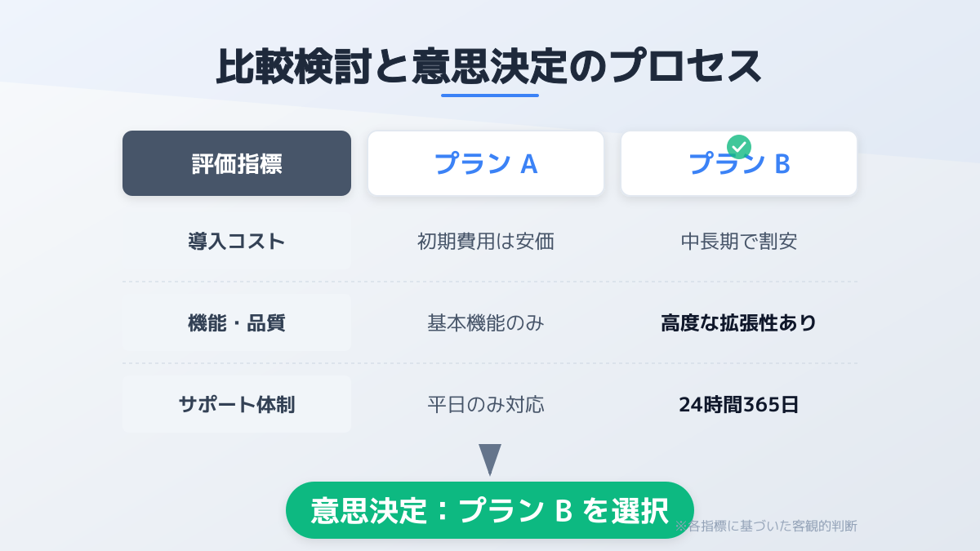Screen dimensions: 980x551
Task: Click the 評価指標 header box
Action: coord(237,163)
